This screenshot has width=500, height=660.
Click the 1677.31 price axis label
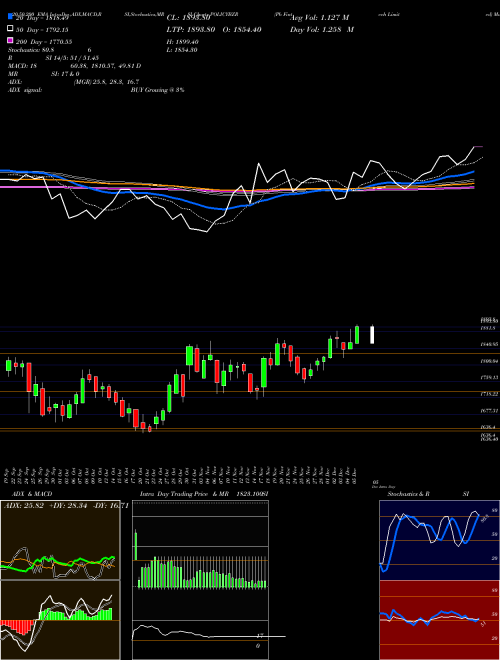pos(489,410)
